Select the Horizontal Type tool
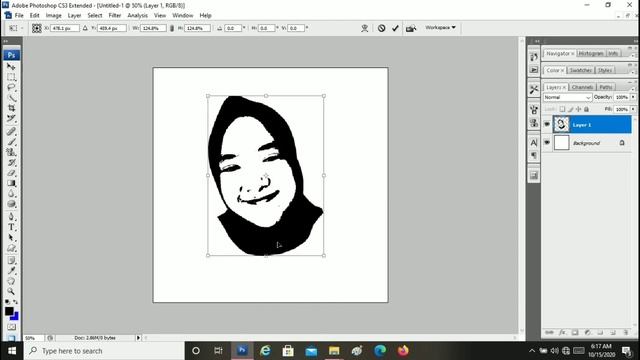This screenshot has height=360, width=640. point(11,227)
